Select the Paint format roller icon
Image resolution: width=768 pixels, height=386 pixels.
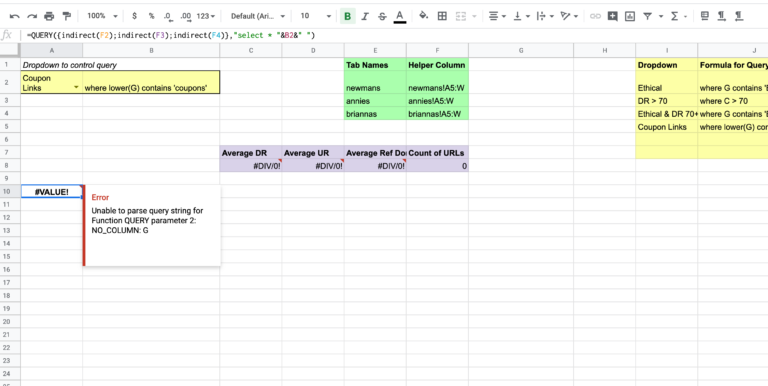click(x=67, y=16)
